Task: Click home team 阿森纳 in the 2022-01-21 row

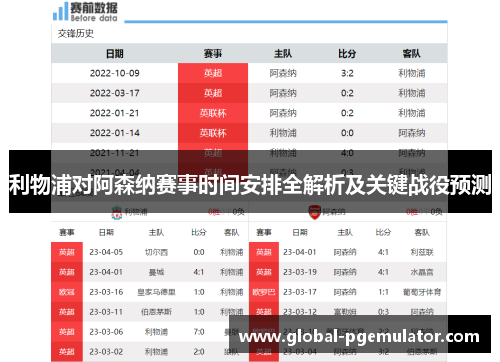Action: pyautogui.click(x=283, y=113)
